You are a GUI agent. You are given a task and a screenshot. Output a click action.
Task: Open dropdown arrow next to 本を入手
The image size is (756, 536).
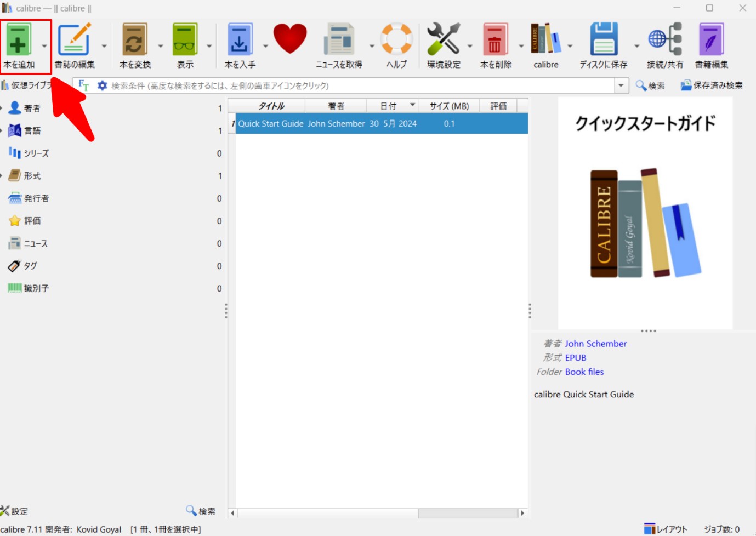coord(265,46)
